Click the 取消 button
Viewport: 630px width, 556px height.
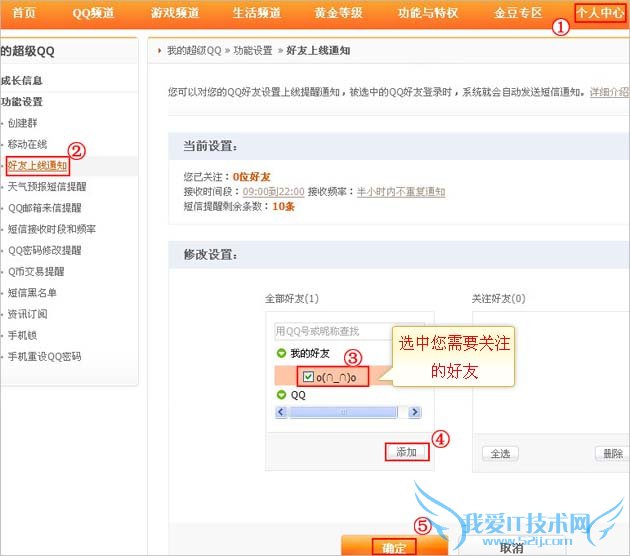point(511,548)
